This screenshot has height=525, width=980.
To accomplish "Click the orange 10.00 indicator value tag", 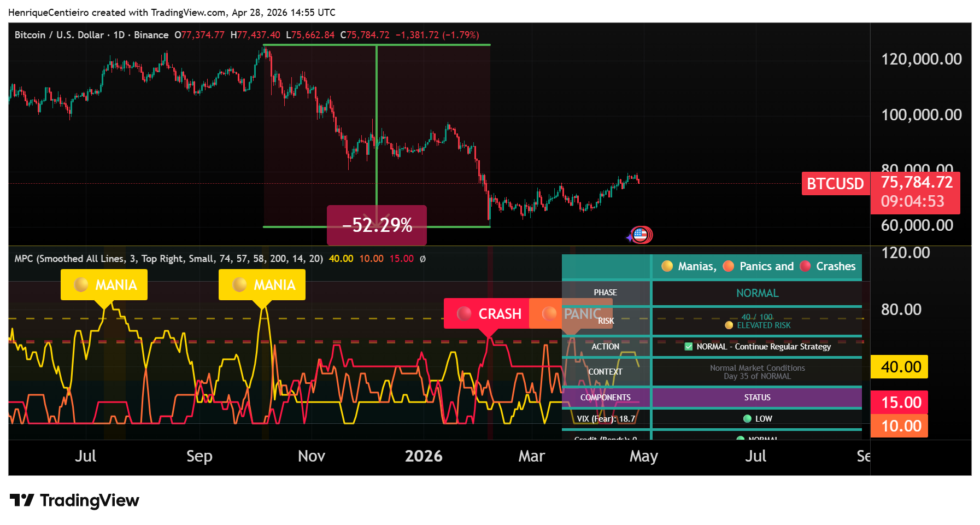I will (x=899, y=426).
